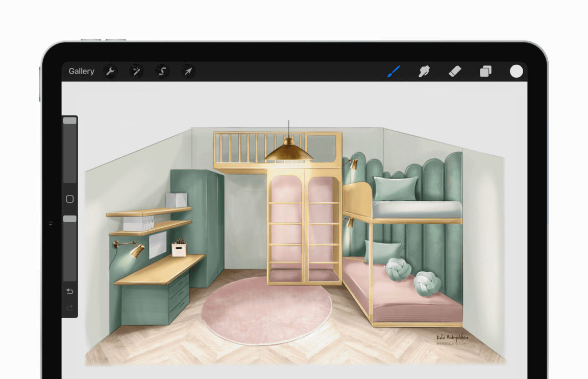Click the brush opacity slider handle

70,219
